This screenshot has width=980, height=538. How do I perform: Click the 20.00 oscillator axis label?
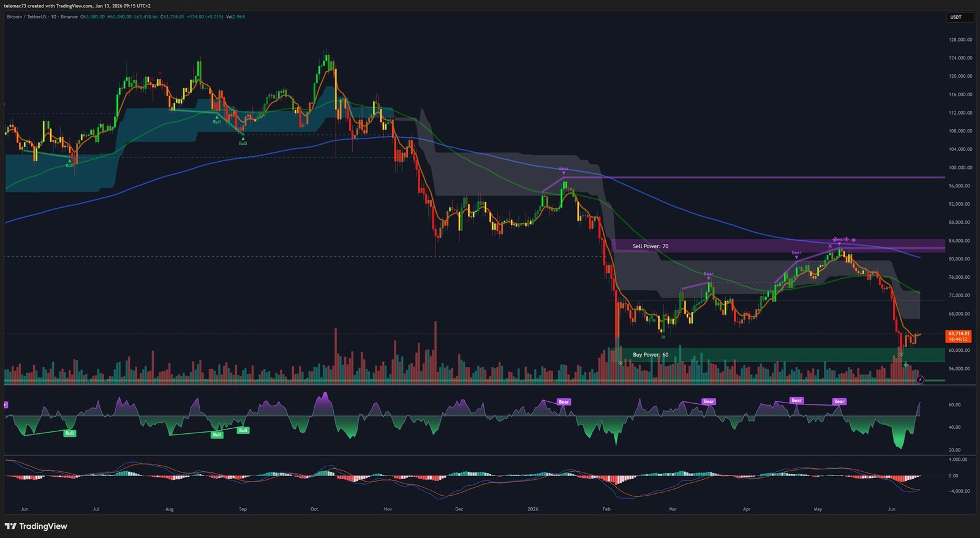point(954,450)
